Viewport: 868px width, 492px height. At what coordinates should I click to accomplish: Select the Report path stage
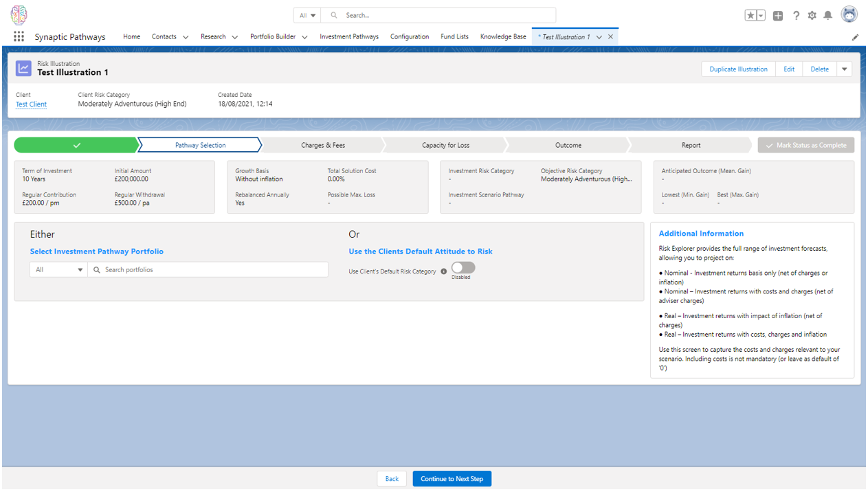click(x=691, y=145)
